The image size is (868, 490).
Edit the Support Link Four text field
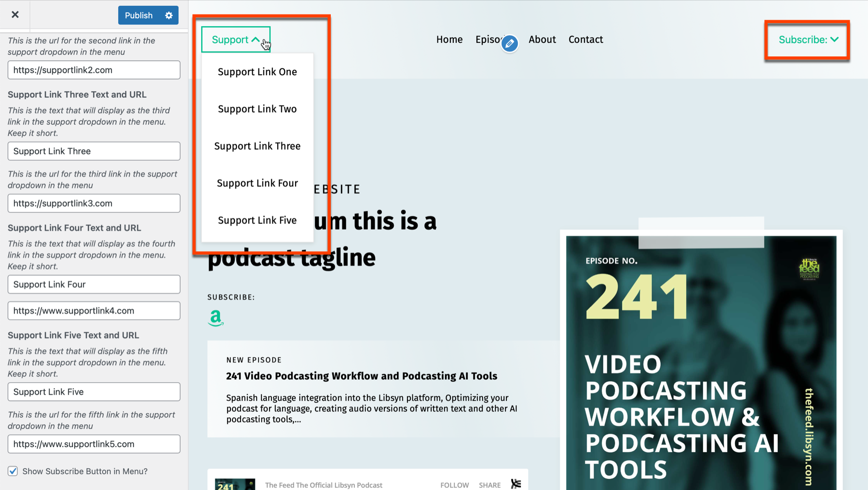click(94, 284)
